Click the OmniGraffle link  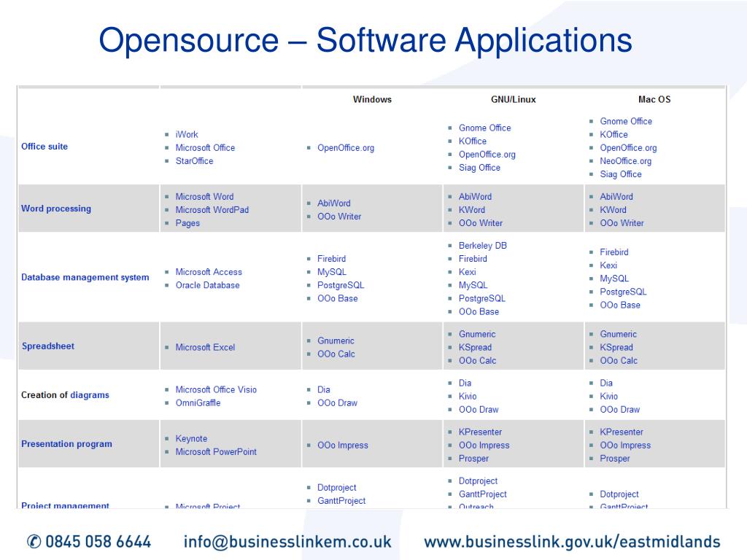(198, 402)
